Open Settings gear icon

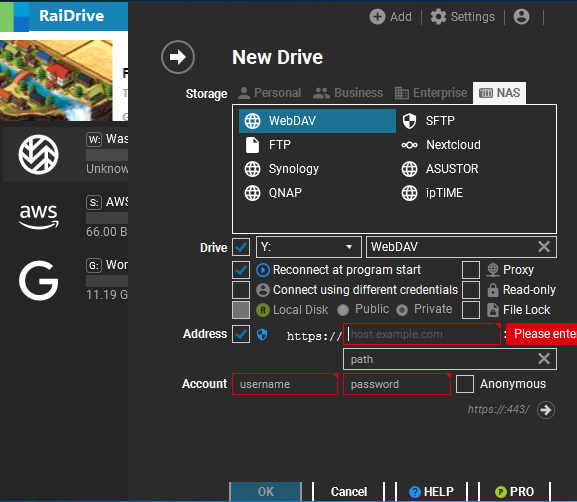438,17
